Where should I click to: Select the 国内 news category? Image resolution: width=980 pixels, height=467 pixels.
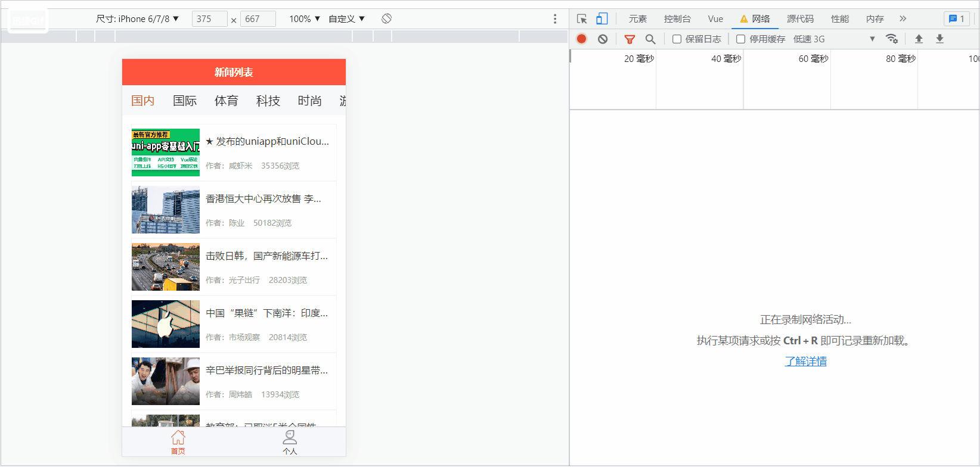click(143, 101)
